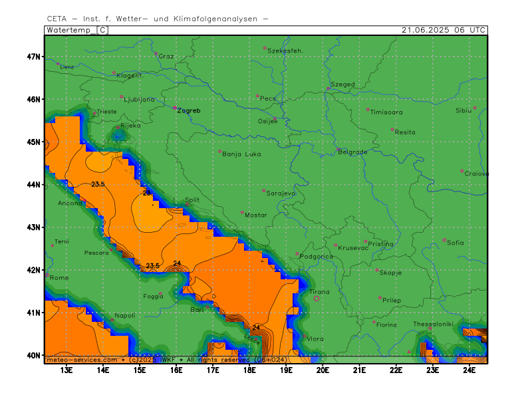
Task: Click the Lienz city label
Action: coord(67,67)
